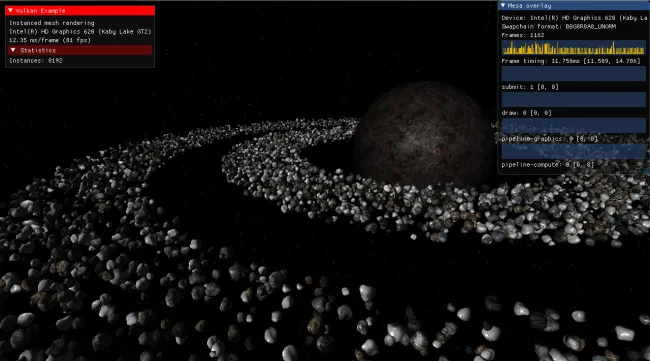650x361 pixels.
Task: Click the pipeline-graphics plot area
Action: [x=573, y=151]
